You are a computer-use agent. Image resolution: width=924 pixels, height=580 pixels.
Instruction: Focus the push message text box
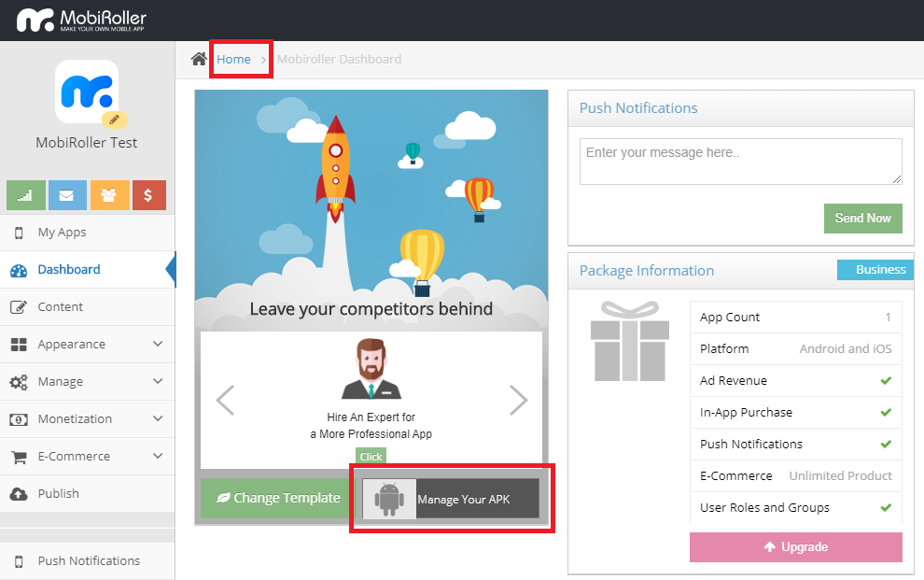point(741,162)
